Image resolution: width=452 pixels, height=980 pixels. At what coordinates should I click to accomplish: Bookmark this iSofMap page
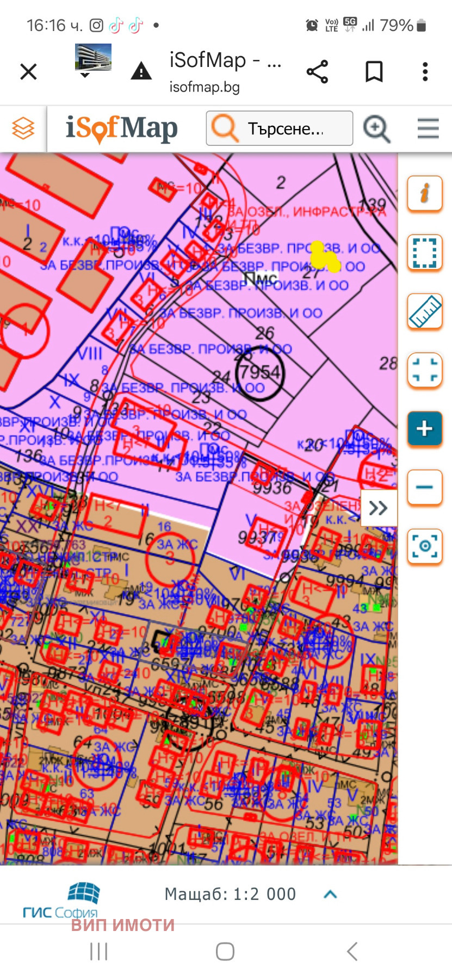click(374, 72)
